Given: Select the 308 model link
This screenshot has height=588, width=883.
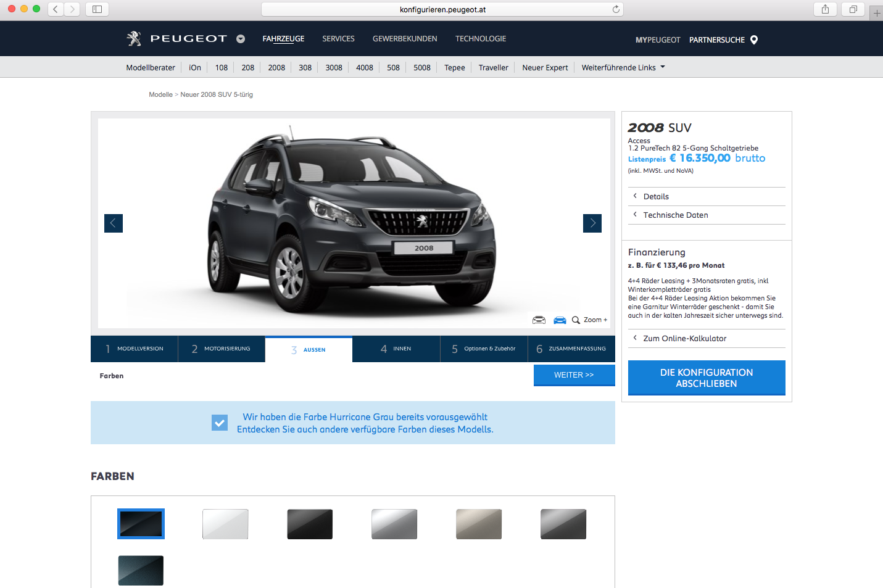Looking at the screenshot, I should (x=305, y=68).
